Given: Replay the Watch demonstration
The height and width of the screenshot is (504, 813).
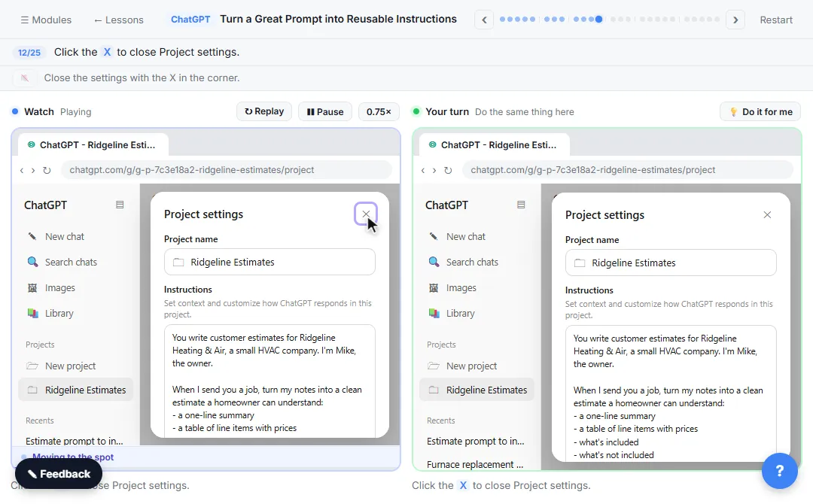Looking at the screenshot, I should pyautogui.click(x=264, y=111).
